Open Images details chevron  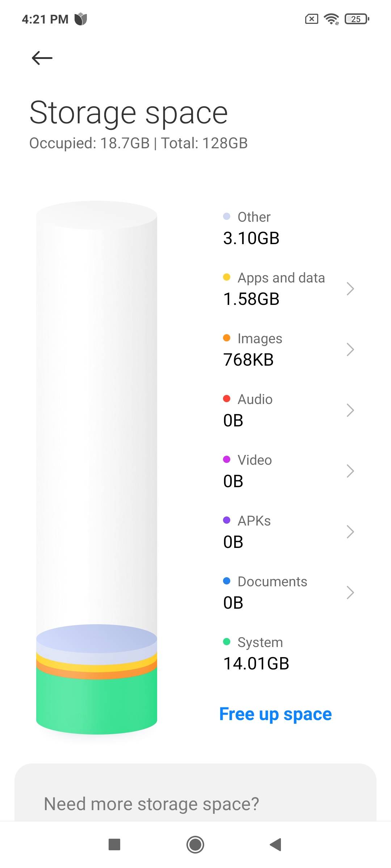[x=350, y=349]
